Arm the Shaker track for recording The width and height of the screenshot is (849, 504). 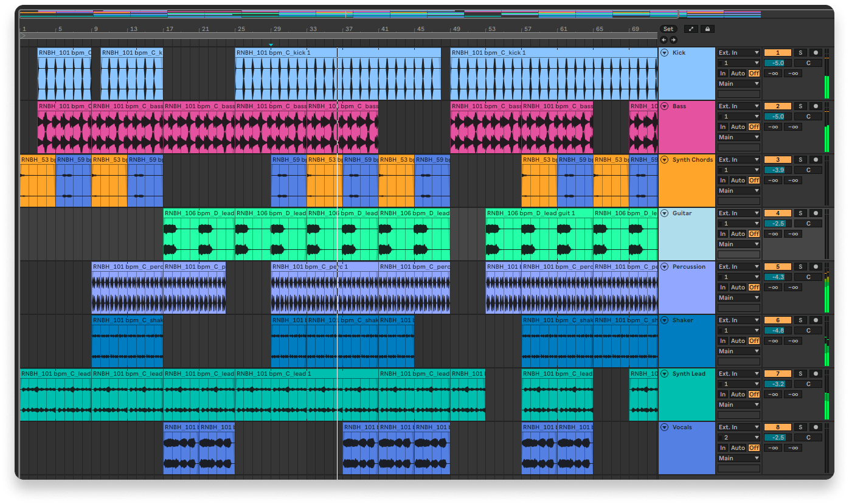click(816, 321)
